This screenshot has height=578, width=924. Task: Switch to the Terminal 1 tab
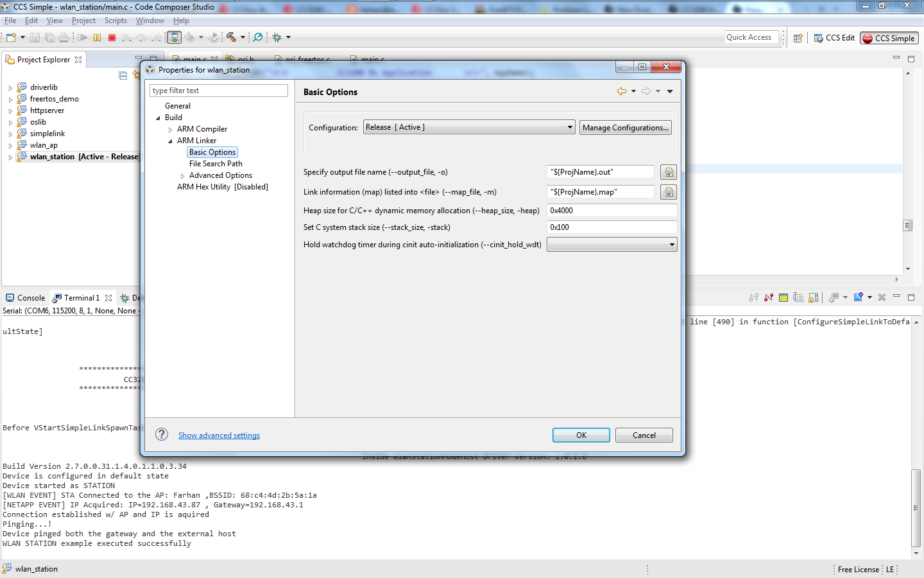[81, 298]
